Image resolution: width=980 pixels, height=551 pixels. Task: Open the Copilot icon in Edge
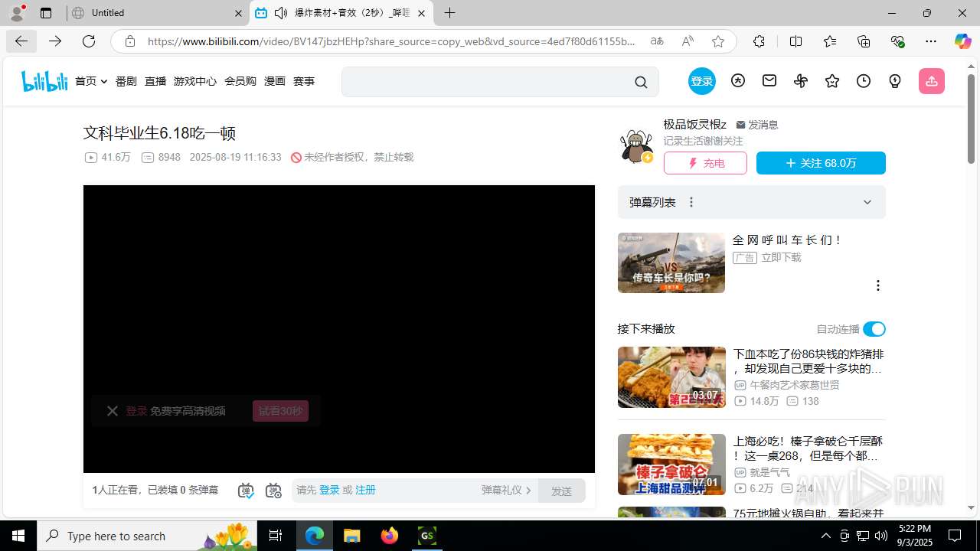[x=962, y=41]
